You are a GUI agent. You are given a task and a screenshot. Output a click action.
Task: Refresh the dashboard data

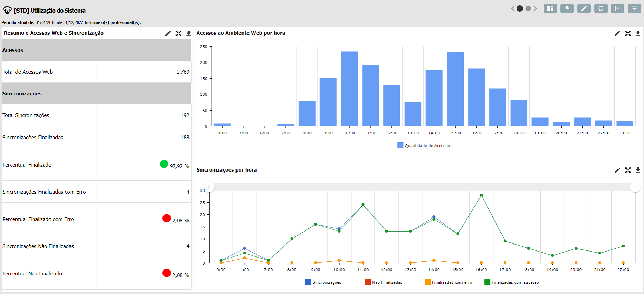tap(601, 8)
